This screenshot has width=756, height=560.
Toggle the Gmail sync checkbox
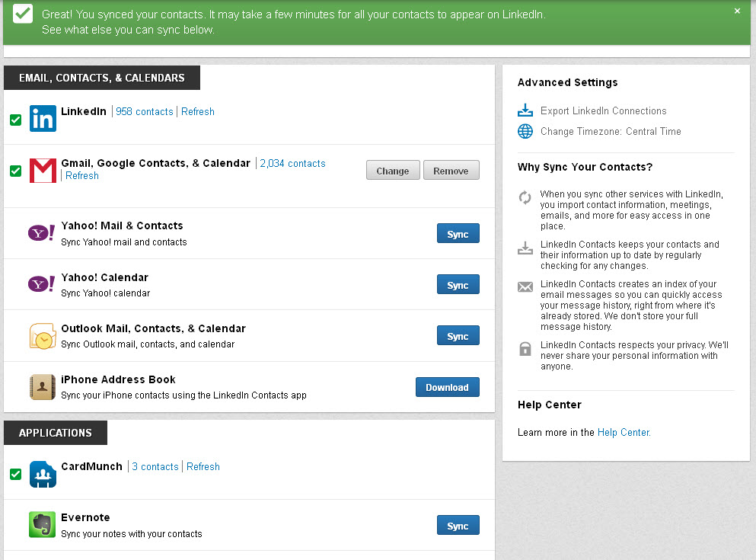click(15, 171)
